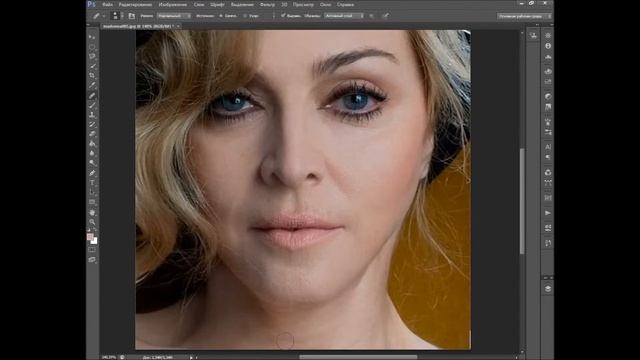Collapse the tools panel double arrow
640x360 pixels.
[89, 25]
